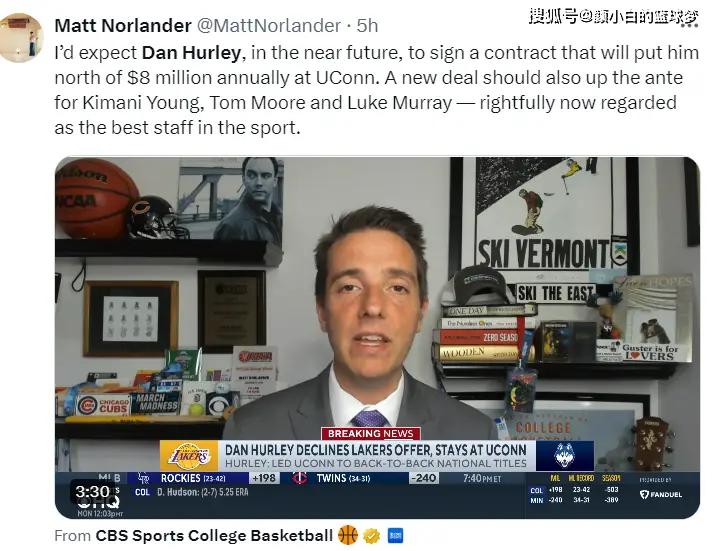Click the UConn Huskies logo
The height and width of the screenshot is (551, 713).
point(565,456)
